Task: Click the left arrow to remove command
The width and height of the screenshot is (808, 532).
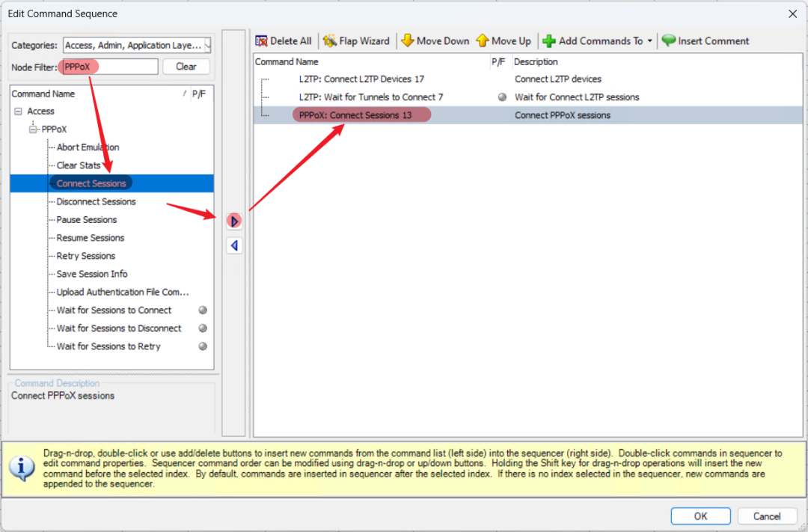Action: point(234,245)
